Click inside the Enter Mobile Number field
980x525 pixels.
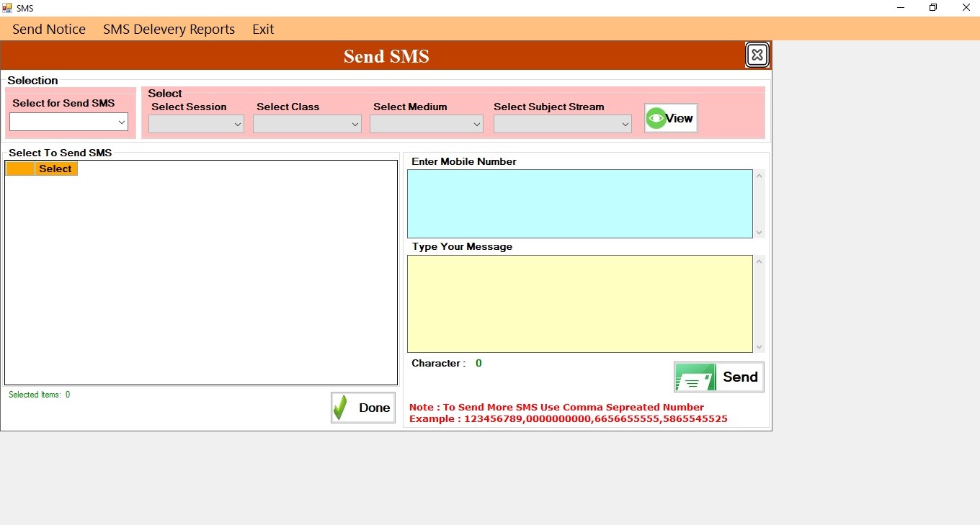tap(580, 203)
